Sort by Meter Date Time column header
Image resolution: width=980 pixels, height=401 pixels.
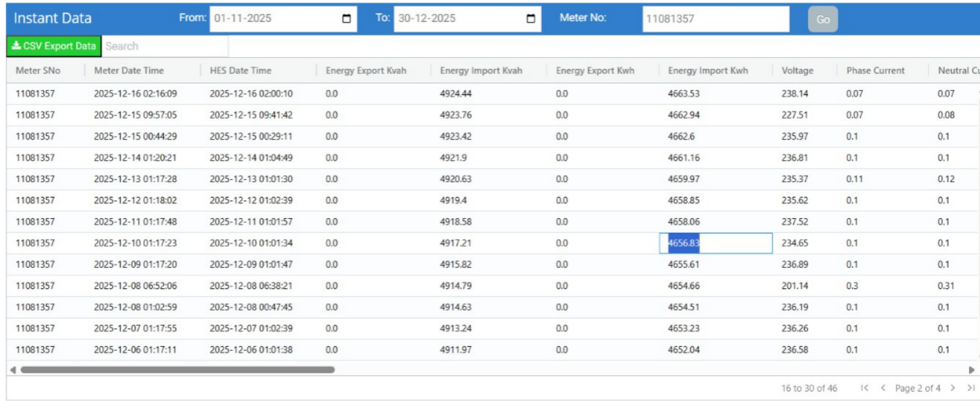pyautogui.click(x=129, y=71)
